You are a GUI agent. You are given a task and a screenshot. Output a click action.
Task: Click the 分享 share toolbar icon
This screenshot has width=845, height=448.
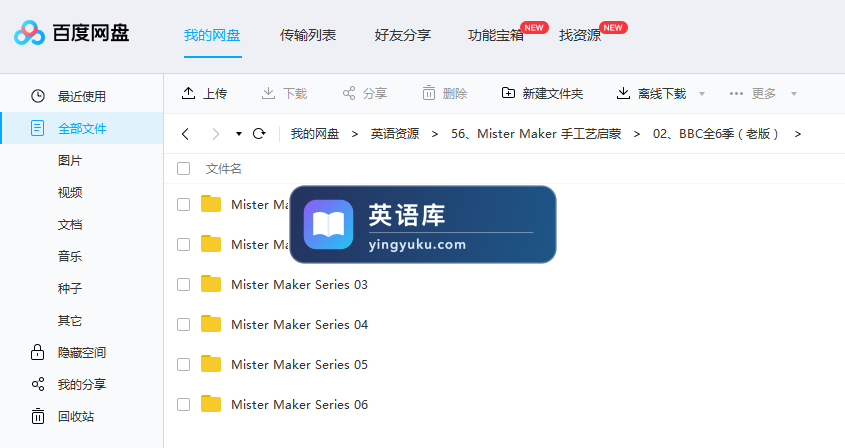coord(349,93)
